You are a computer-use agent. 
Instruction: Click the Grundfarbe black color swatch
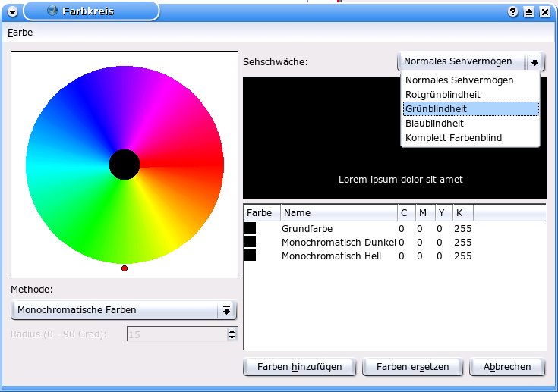click(251, 228)
